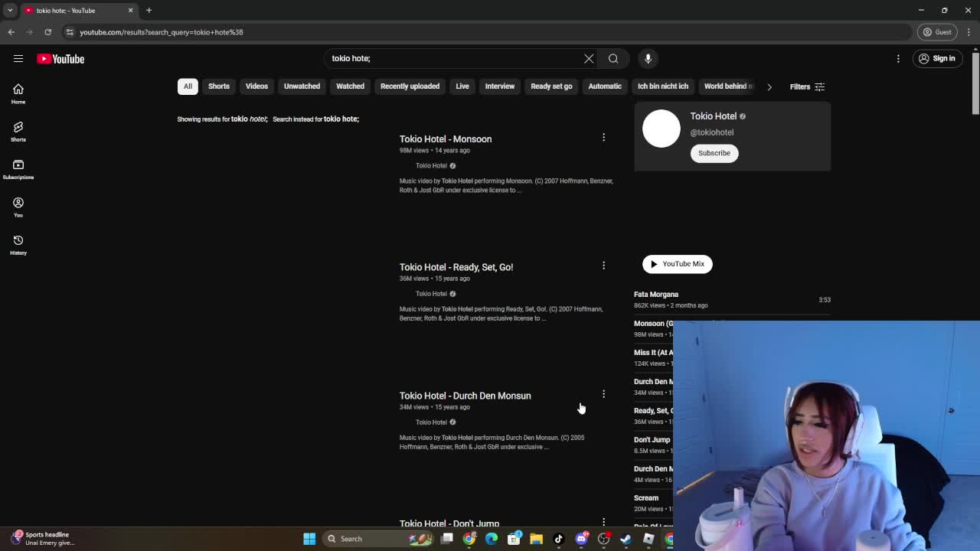Open the Sports headline taskbar widget
This screenshot has height=551, width=980.
(44, 539)
